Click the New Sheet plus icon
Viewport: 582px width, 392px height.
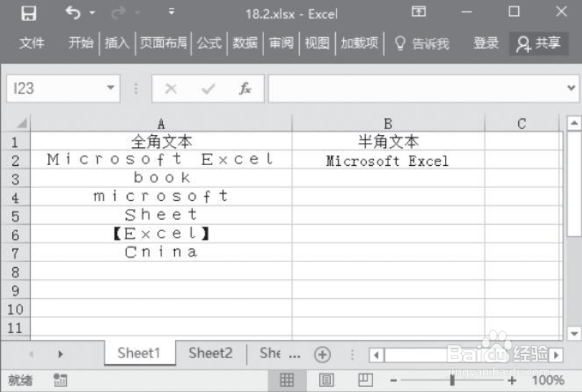(322, 355)
